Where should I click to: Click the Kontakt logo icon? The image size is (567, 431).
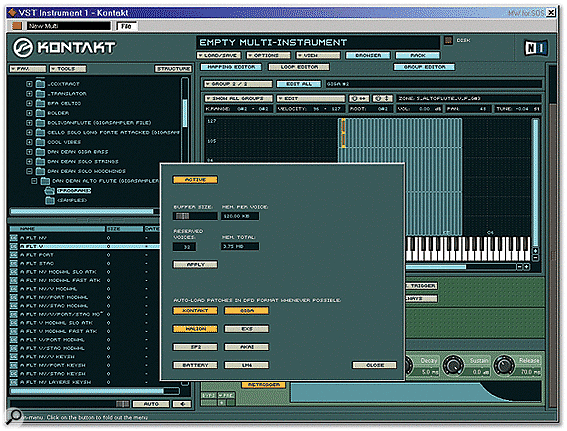(23, 47)
